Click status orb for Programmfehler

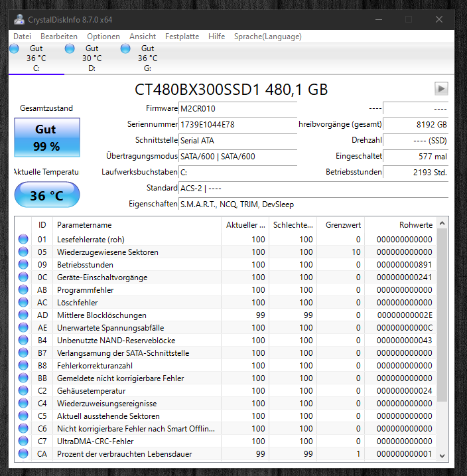[x=23, y=290]
